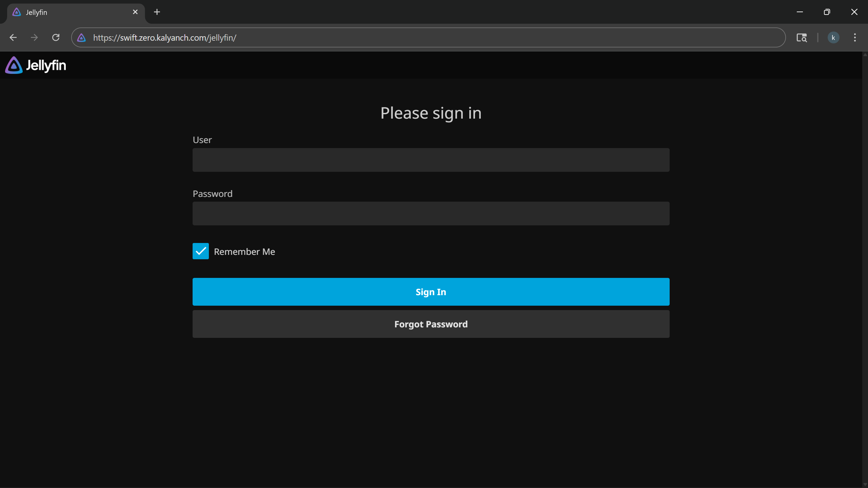Focus the User input field

[430, 160]
